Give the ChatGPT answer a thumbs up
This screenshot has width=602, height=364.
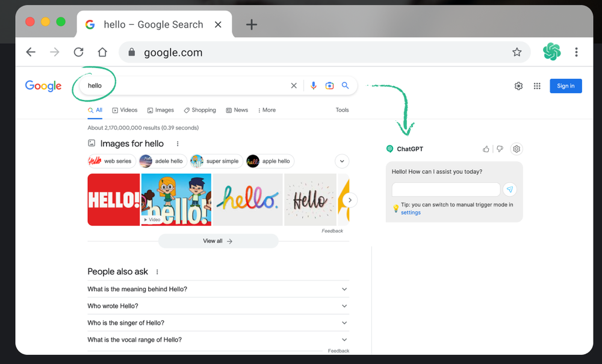(486, 149)
